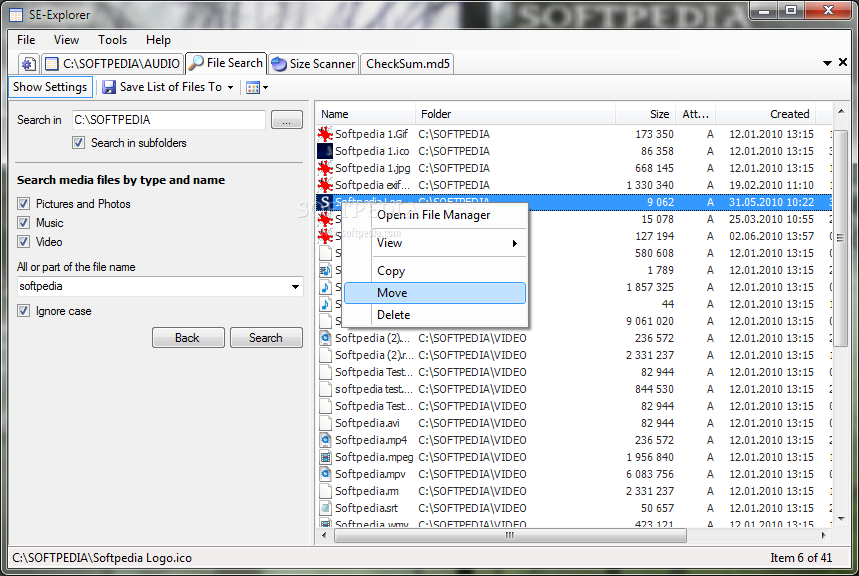Select the Softpedia.avi row
The image size is (859, 576).
pos(574,423)
